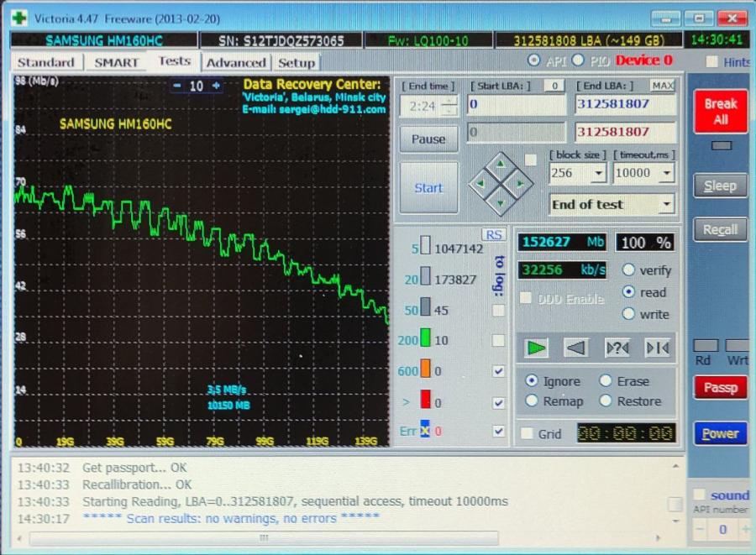Click the RS reset counters button
This screenshot has height=555, width=756.
coord(494,235)
